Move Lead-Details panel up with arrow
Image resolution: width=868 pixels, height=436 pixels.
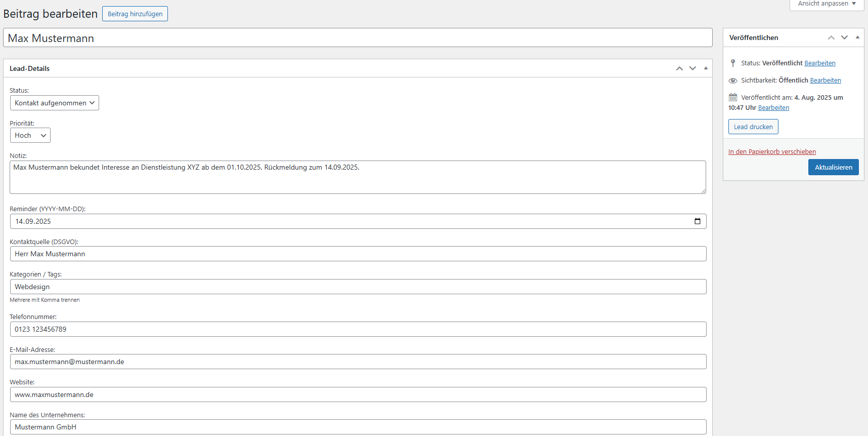[679, 68]
